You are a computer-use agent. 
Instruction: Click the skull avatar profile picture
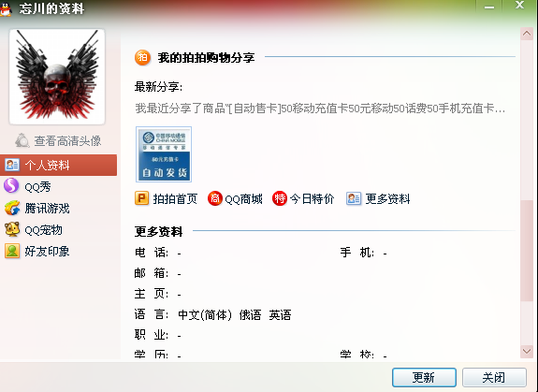57,77
